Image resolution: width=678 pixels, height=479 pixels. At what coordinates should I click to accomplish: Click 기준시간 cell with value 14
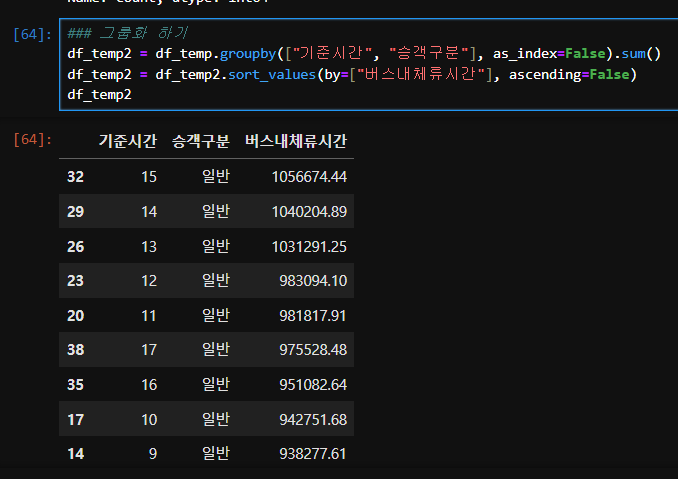(149, 211)
